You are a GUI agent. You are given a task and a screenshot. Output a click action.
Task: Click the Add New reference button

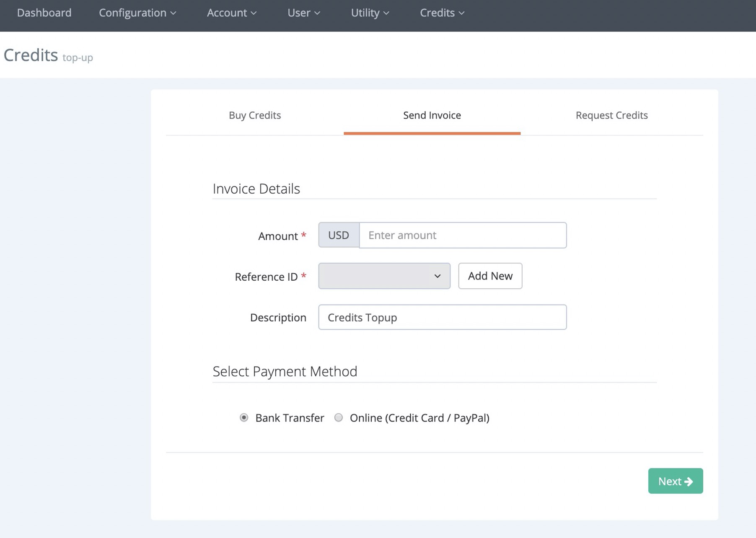(x=490, y=276)
